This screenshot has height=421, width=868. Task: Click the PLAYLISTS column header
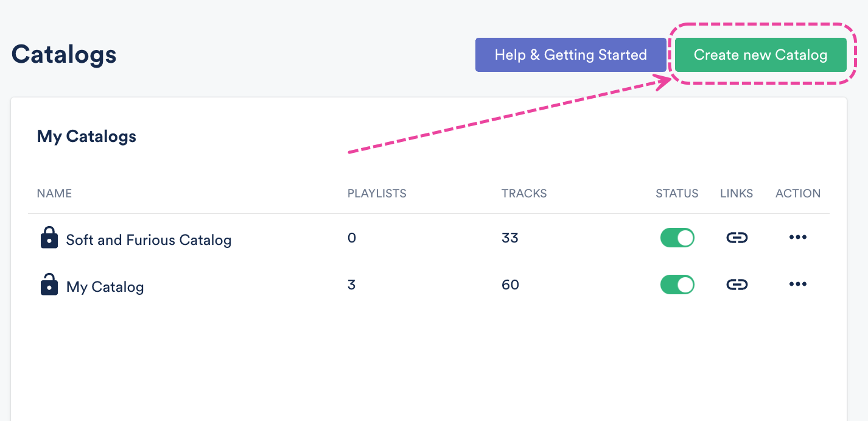[377, 194]
